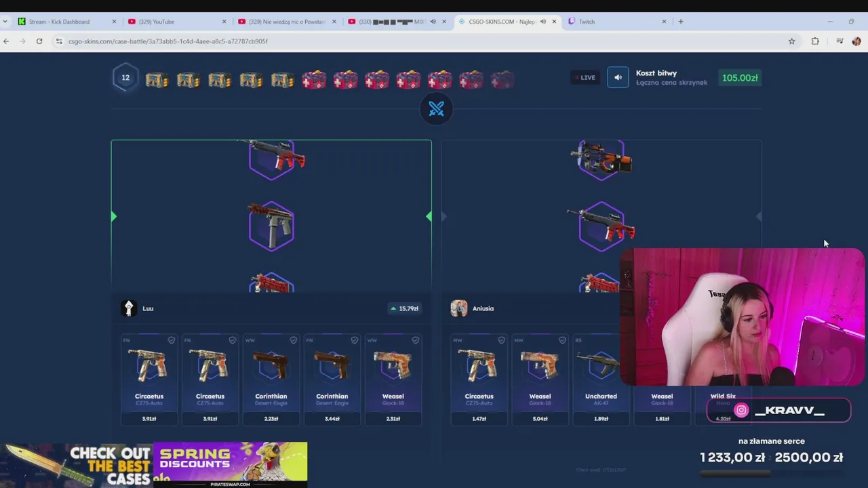
Task: Click shield icon on Luu's Weasel 2.31zł card
Action: (x=415, y=340)
